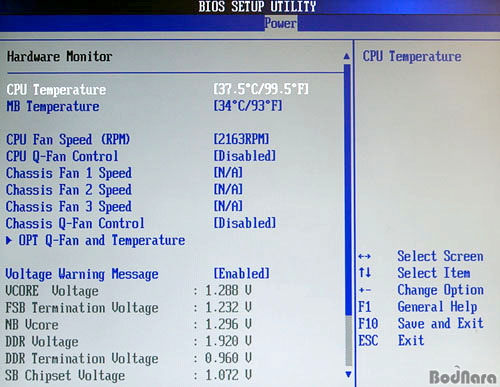500x387 pixels.
Task: Select Chassis Fan 1 Speed item
Action: [x=69, y=173]
